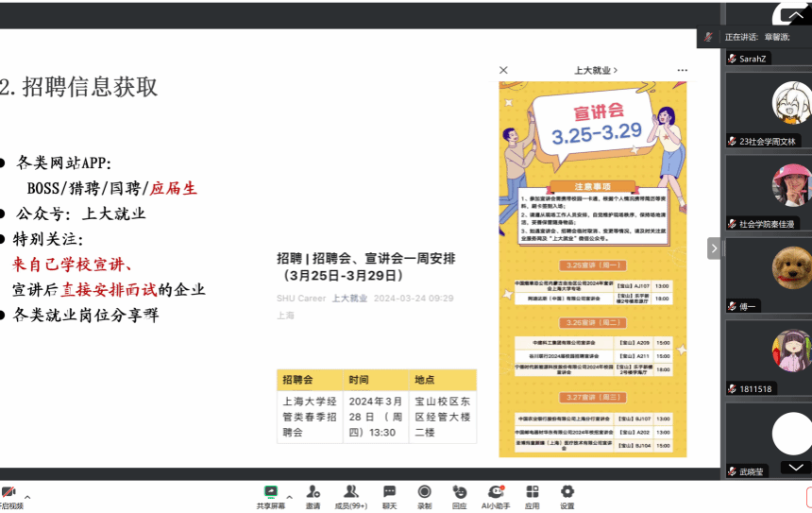Viewport: 812px width, 513px height.
Task: Click the 共享屏幕 share screen icon
Action: [270, 492]
